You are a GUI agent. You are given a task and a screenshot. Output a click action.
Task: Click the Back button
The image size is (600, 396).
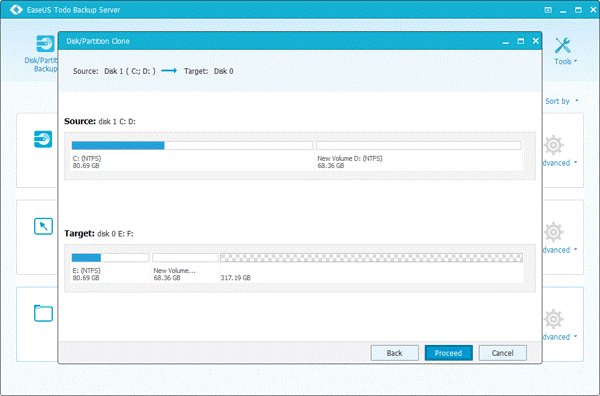coord(395,353)
